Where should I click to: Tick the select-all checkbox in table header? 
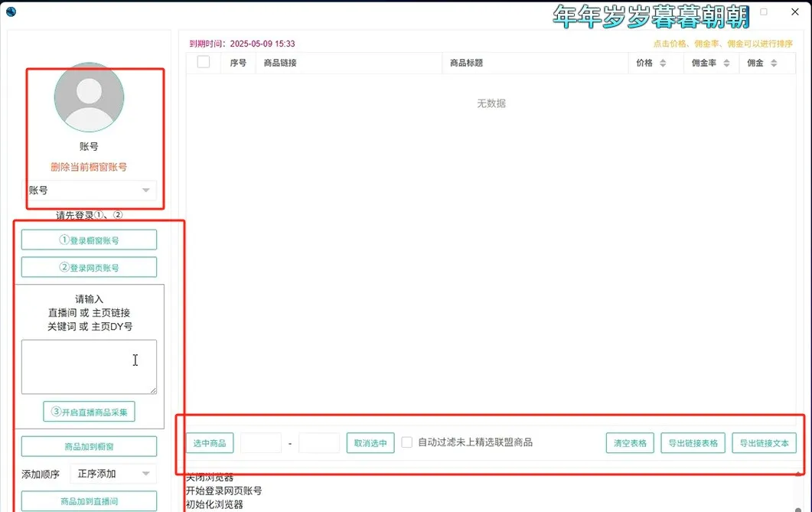click(x=204, y=63)
